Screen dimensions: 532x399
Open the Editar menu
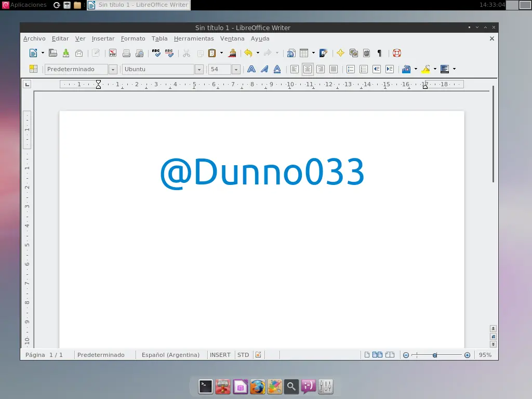(60, 38)
